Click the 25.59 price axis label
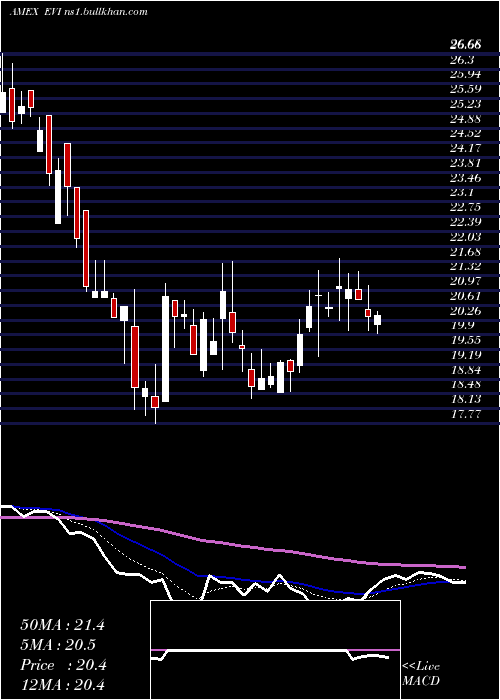The width and height of the screenshot is (500, 700). pos(466,89)
